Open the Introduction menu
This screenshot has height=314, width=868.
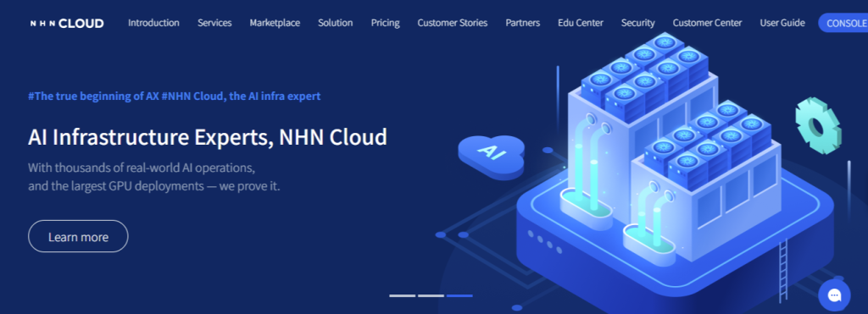pyautogui.click(x=154, y=23)
